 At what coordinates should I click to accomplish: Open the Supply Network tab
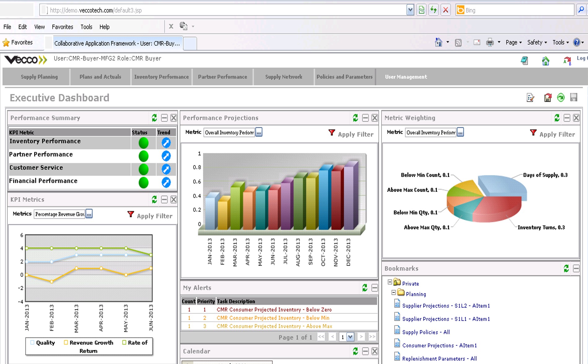(x=284, y=77)
